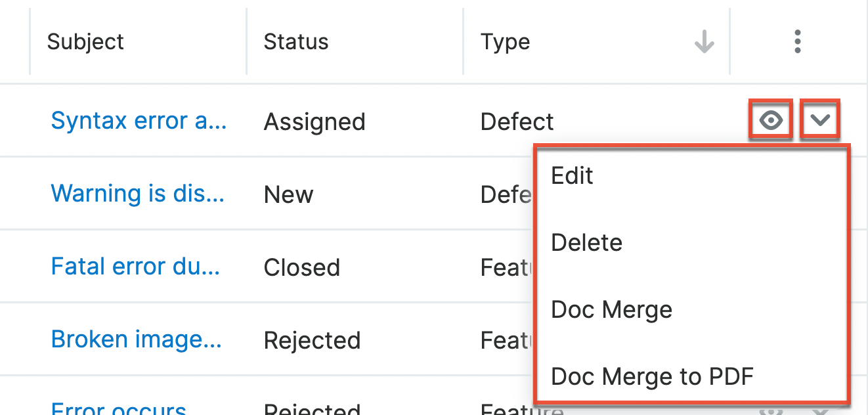Toggle the actions chevron on Syntax error row
Viewport: 868px width, 415px height.
[x=820, y=120]
